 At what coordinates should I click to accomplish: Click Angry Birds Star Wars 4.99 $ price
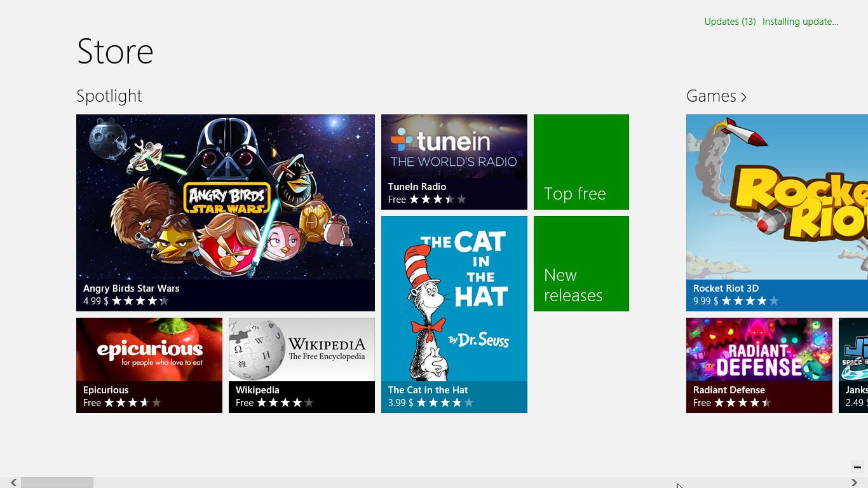tap(96, 301)
